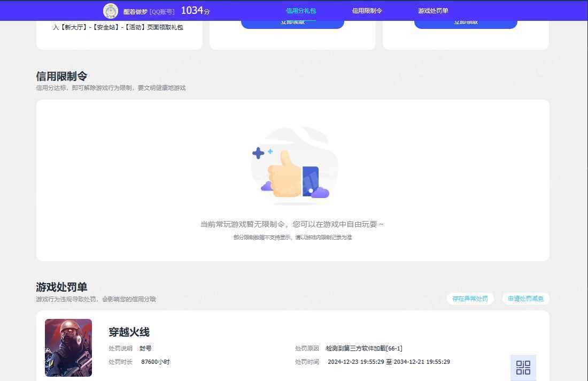Click the 当前常玩游戏暂无限制令 message

(x=292, y=224)
